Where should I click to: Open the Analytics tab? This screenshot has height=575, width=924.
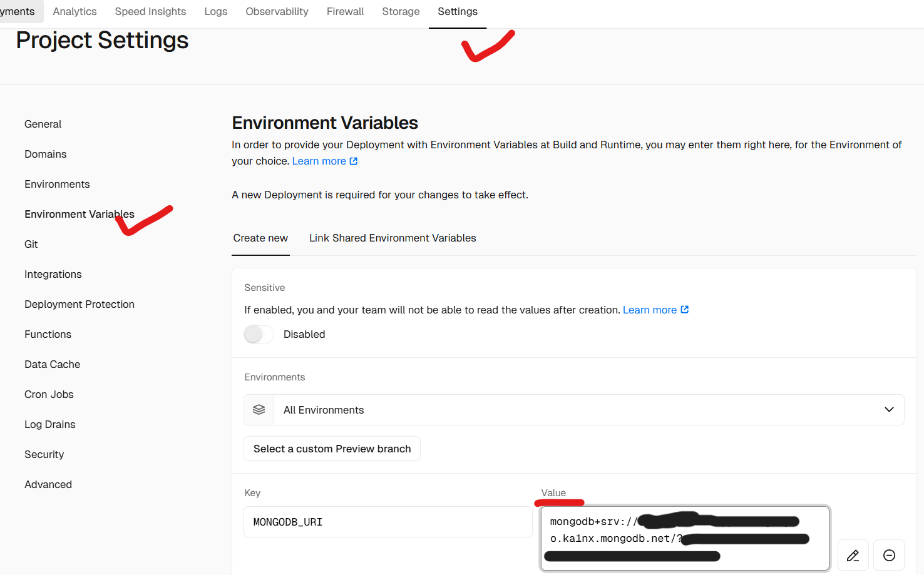pyautogui.click(x=74, y=11)
